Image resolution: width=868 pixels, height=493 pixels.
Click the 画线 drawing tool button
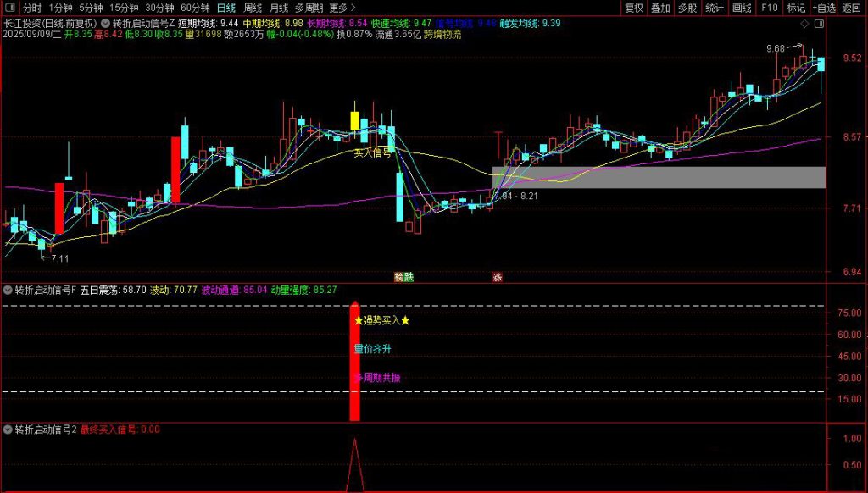(741, 8)
